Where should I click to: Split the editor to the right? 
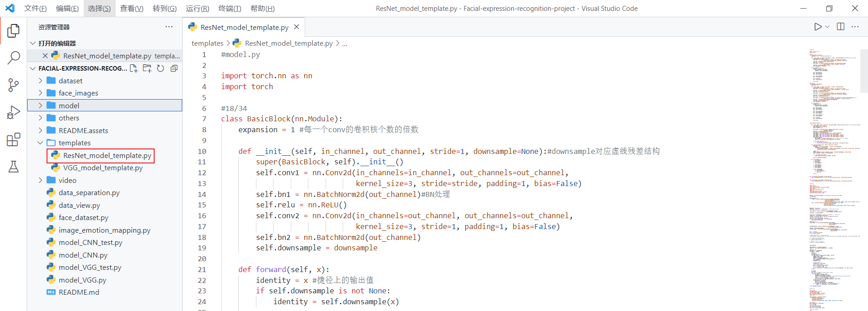pos(840,27)
